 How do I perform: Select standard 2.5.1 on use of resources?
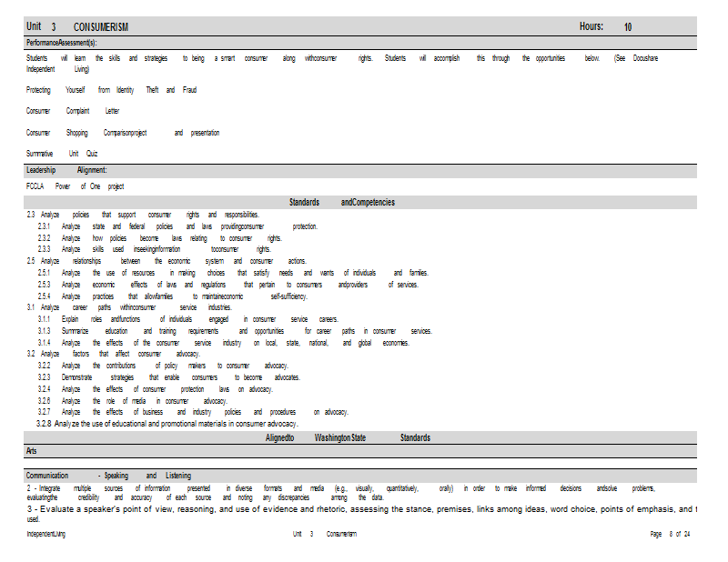point(234,273)
